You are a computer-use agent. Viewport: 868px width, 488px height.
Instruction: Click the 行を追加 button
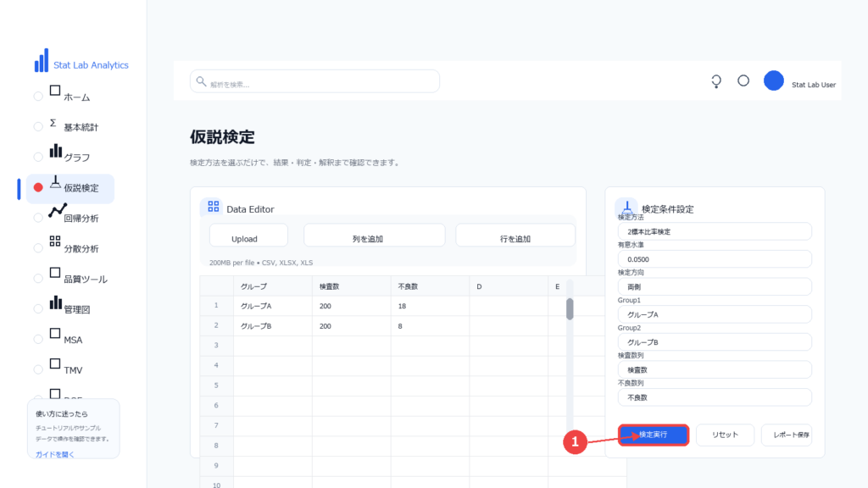point(515,236)
